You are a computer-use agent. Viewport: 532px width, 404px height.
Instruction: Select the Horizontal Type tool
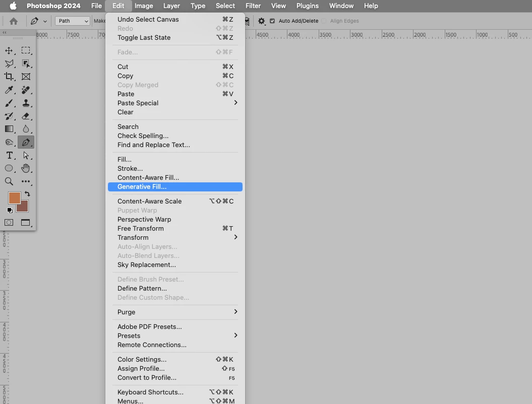(9, 156)
